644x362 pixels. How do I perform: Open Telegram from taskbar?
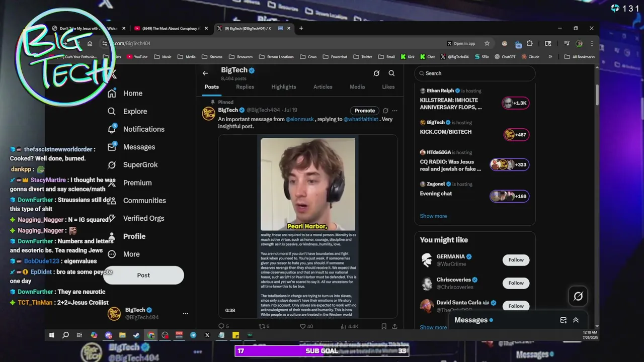pyautogui.click(x=193, y=335)
